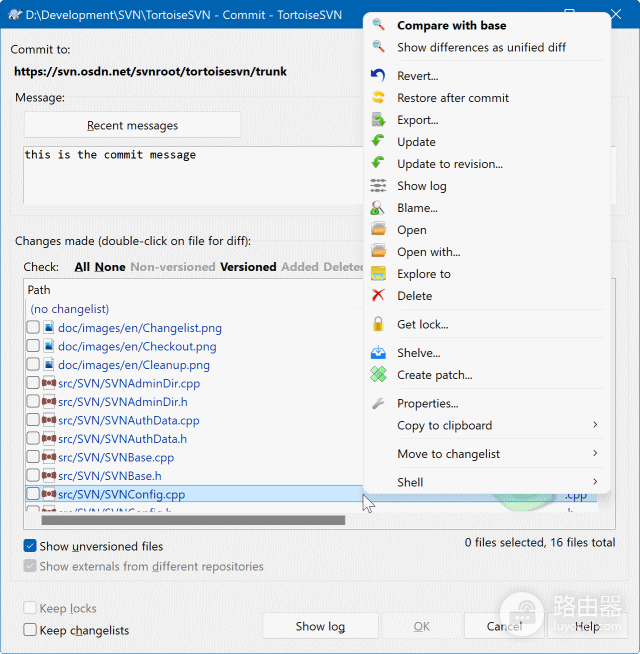Viewport: 640px width, 654px height.
Task: Click the unified diff magnifier icon
Action: pyautogui.click(x=378, y=47)
